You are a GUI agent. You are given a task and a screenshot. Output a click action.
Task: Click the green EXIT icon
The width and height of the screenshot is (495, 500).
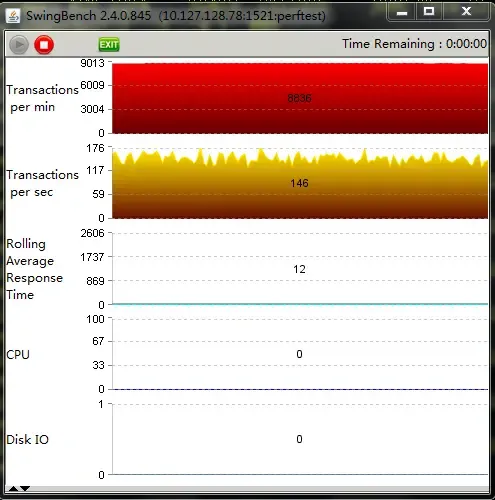[x=109, y=44]
